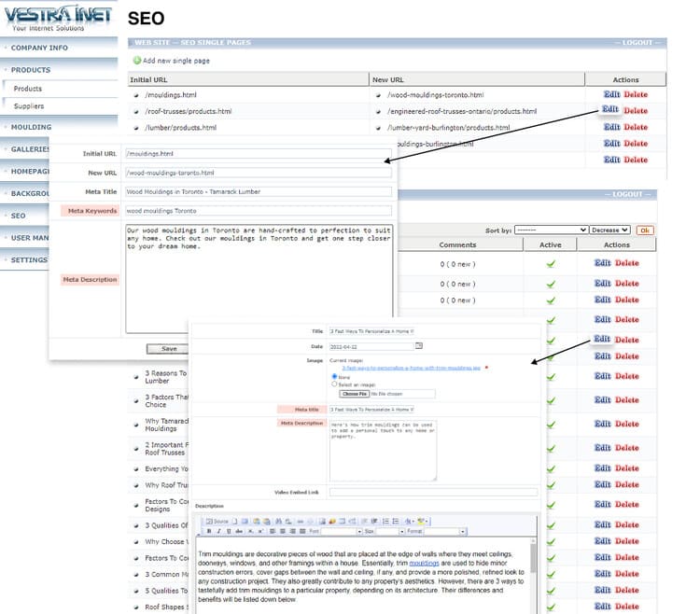Image resolution: width=700 pixels, height=614 pixels.
Task: Edit the /roof-trusses/products.html SEO row
Action: coord(610,109)
